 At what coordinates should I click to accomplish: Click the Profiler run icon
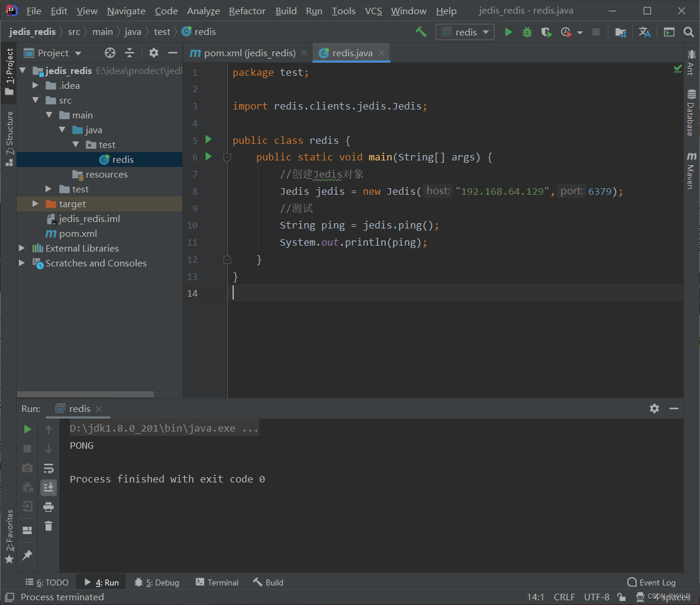[566, 32]
